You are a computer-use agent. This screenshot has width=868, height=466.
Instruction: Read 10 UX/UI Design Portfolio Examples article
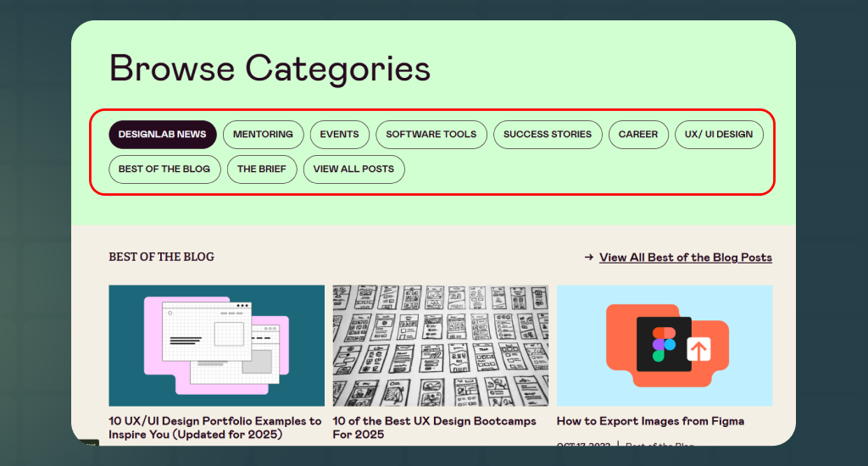click(x=214, y=428)
